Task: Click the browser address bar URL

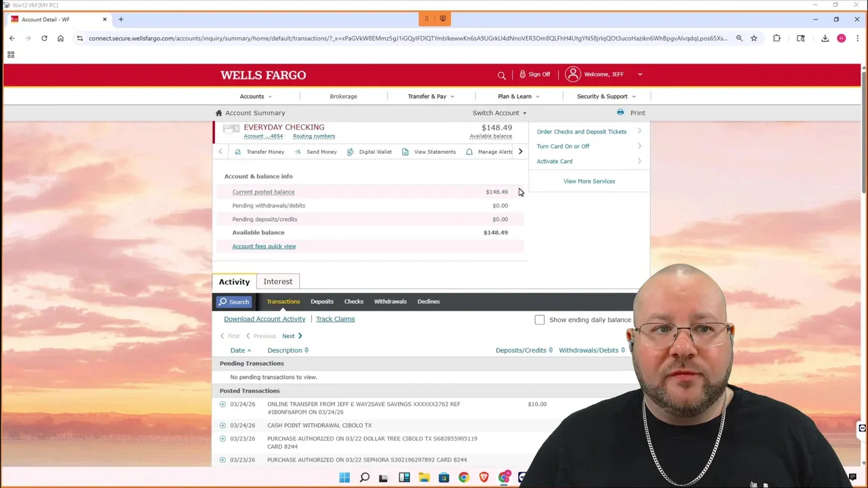Action: point(407,39)
